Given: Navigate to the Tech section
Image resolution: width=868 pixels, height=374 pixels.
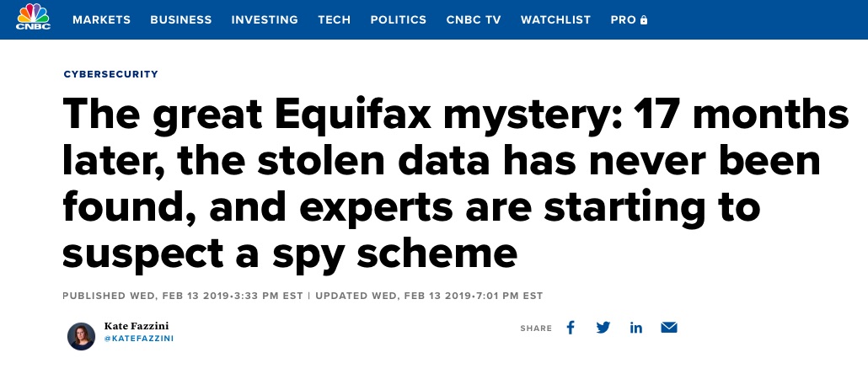Looking at the screenshot, I should (334, 20).
